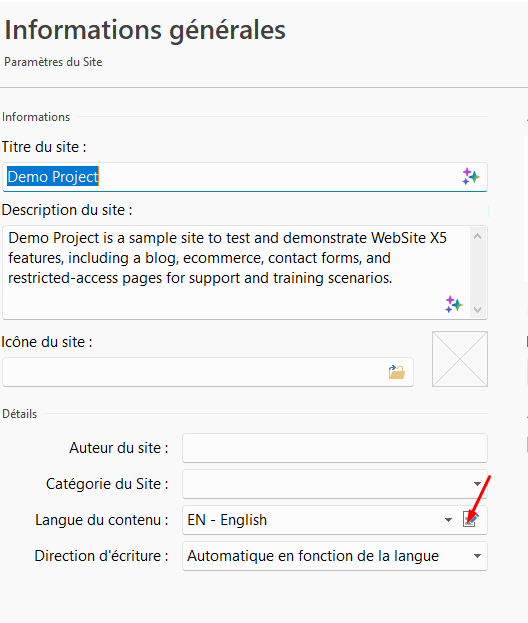Expand the Direction d'écriture combo box

[335, 556]
